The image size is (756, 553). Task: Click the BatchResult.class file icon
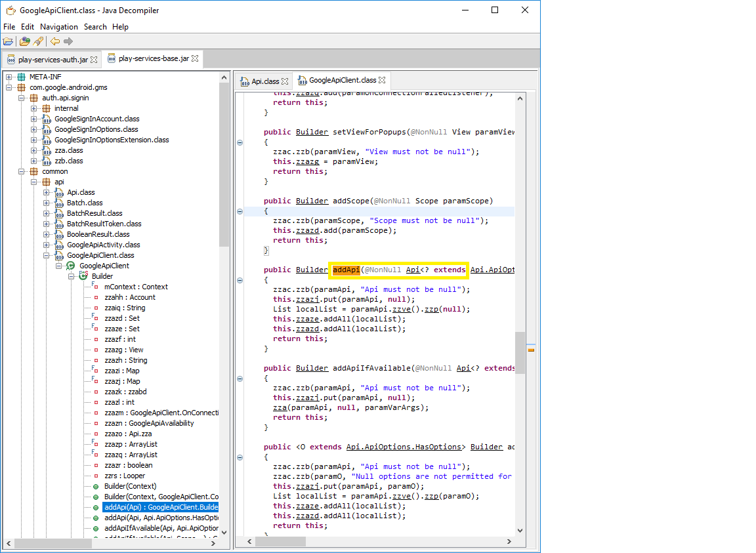pos(59,214)
